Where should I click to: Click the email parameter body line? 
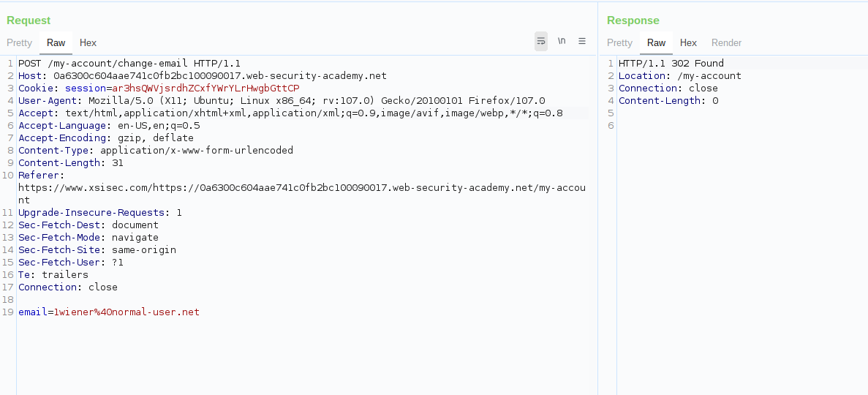point(109,312)
